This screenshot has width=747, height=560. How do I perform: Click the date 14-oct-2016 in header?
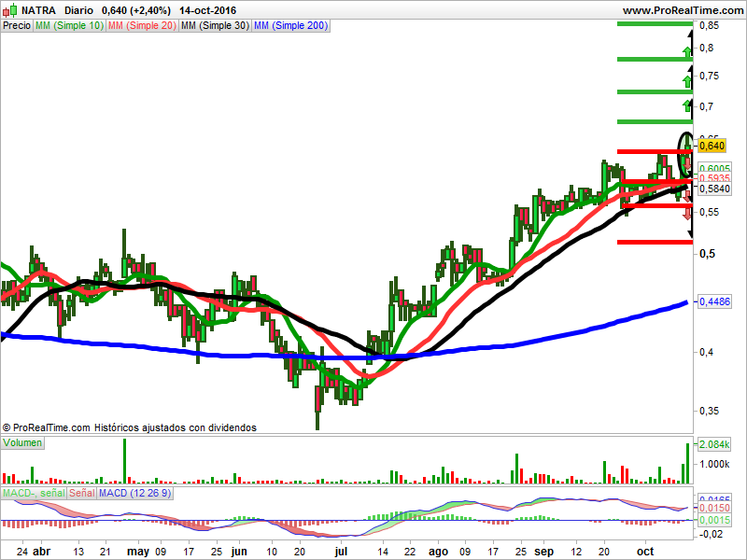point(207,10)
